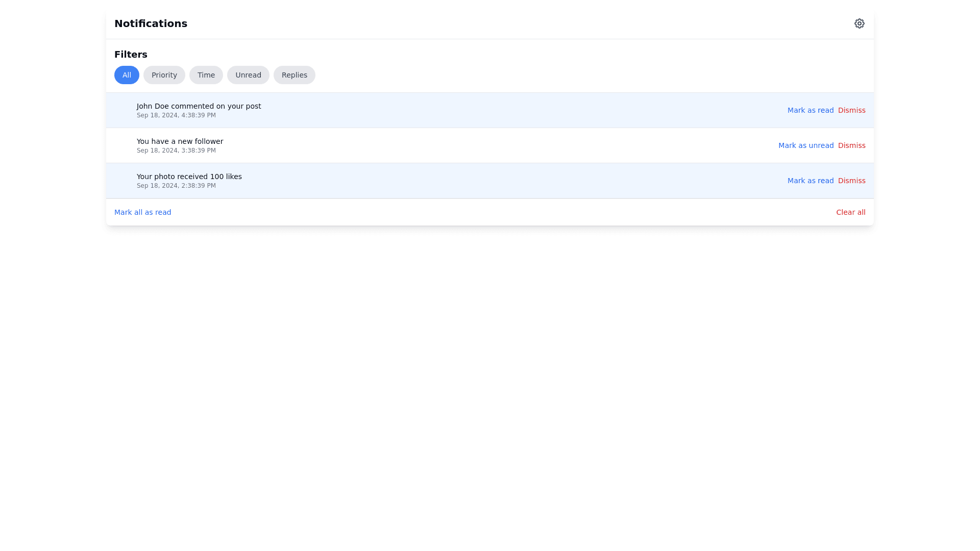Screen dimensions: 980x551
Task: Click the Notifications panel heading
Action: pyautogui.click(x=151, y=23)
